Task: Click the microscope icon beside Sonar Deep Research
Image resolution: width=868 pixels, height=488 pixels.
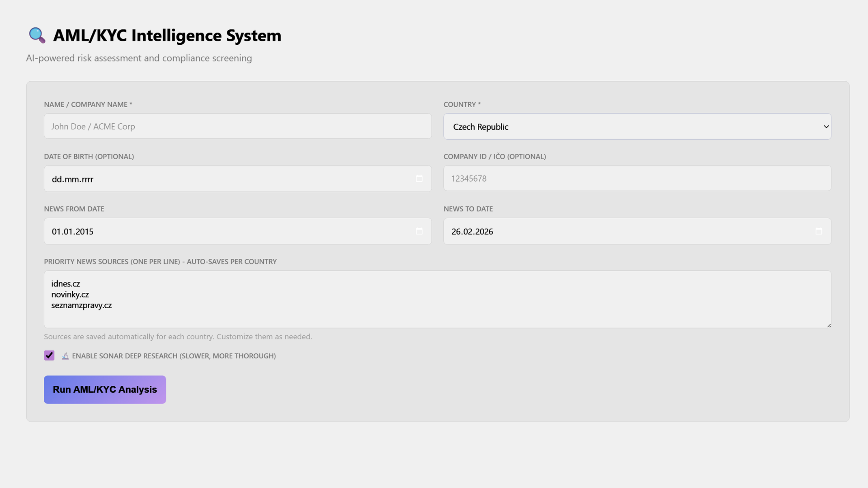Action: (66, 356)
